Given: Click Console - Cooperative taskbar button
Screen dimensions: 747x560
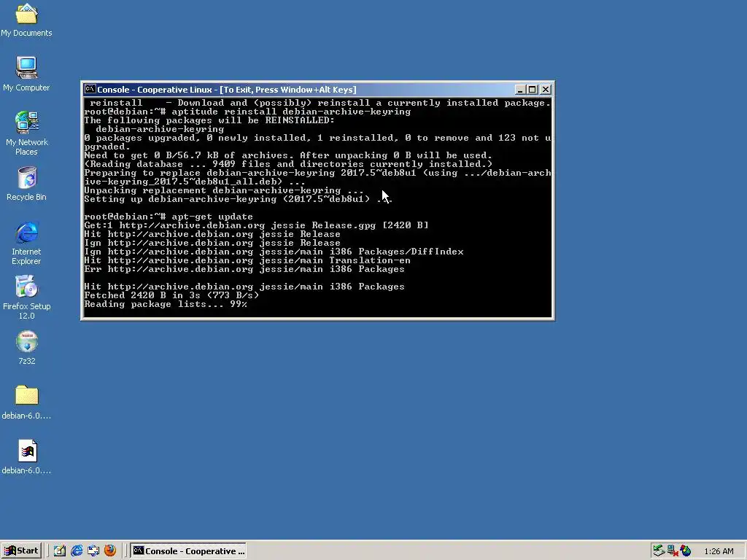Looking at the screenshot, I should pos(189,551).
